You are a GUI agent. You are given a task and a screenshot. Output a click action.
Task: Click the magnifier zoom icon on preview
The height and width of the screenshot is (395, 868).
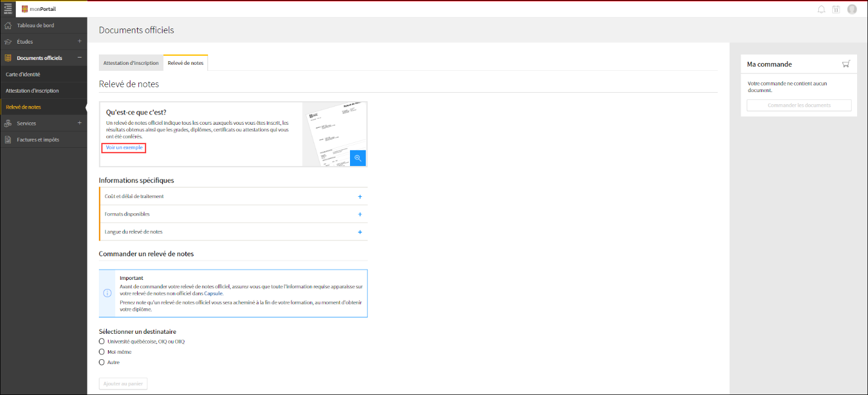coord(358,158)
